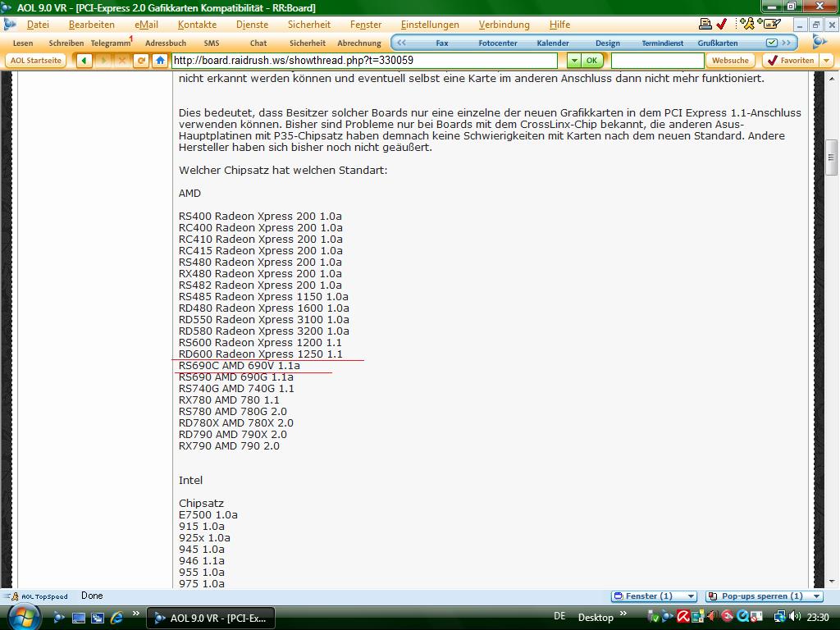Click AOL icon in the quick launch bar

[x=59, y=618]
